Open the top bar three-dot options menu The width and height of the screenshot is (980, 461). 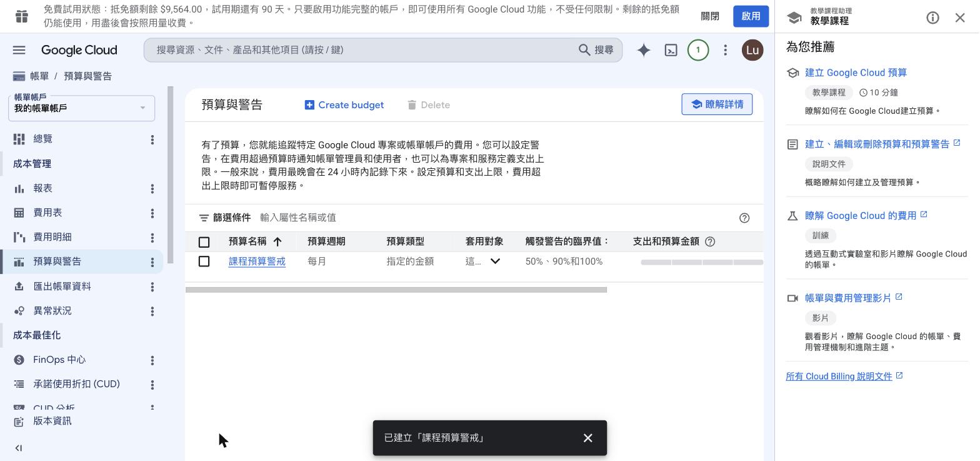725,50
